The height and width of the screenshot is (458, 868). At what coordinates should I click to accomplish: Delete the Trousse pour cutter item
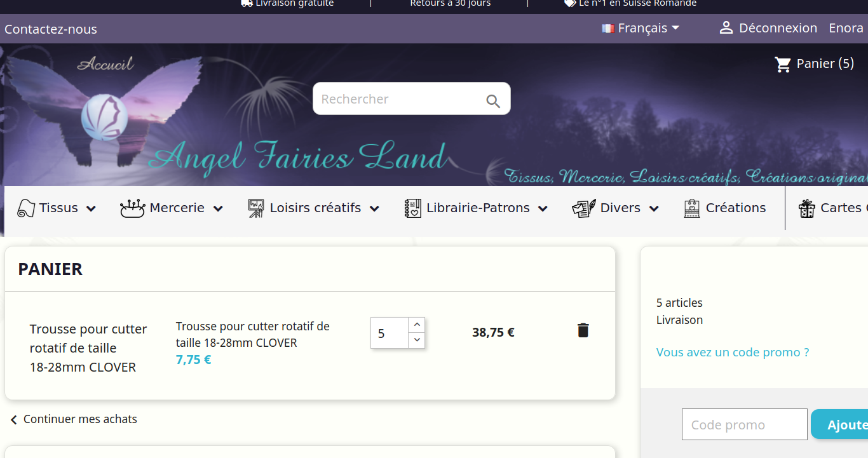pos(583,330)
